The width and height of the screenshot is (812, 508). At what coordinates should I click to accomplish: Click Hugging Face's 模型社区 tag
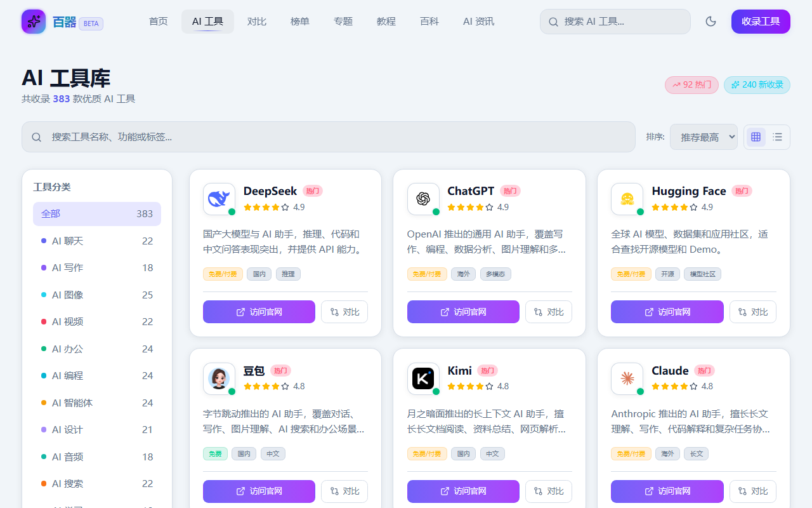click(702, 274)
